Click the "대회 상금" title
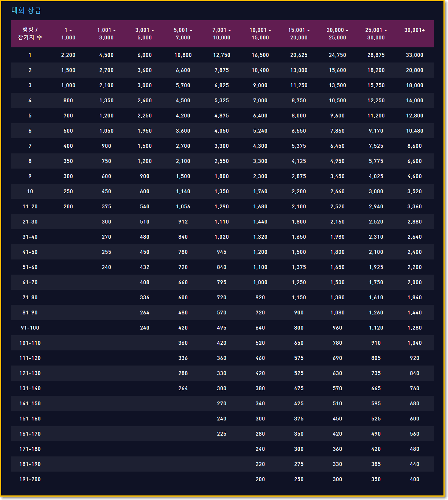Image resolution: width=448 pixels, height=500 pixels. (x=26, y=11)
